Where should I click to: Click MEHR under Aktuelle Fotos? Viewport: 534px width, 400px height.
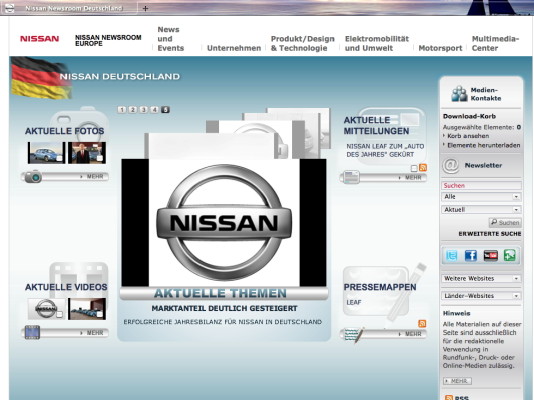[92, 177]
